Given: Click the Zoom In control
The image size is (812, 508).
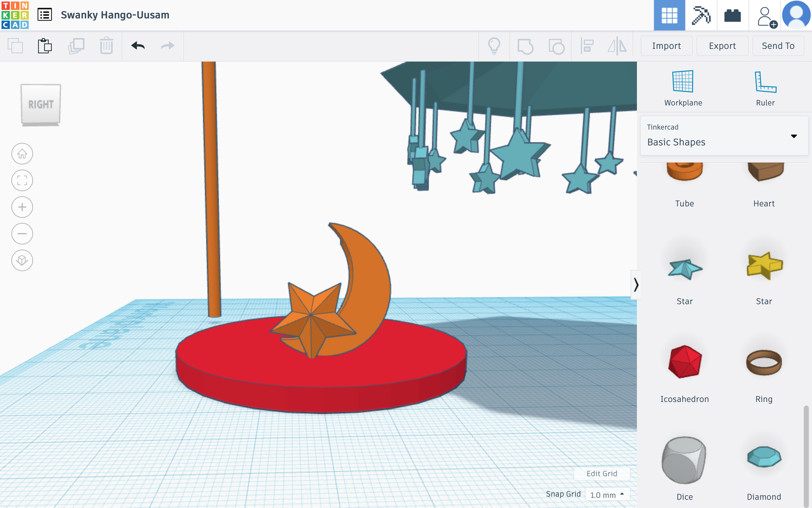Looking at the screenshot, I should pos(22,207).
